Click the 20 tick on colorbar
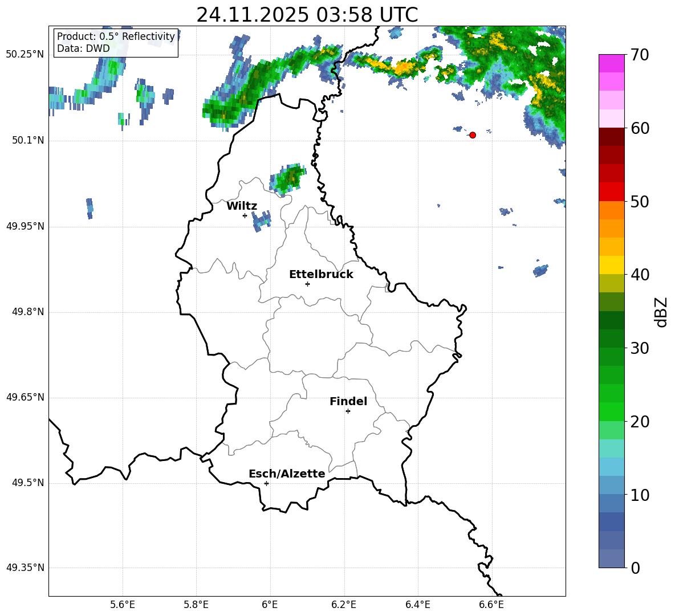 (640, 422)
